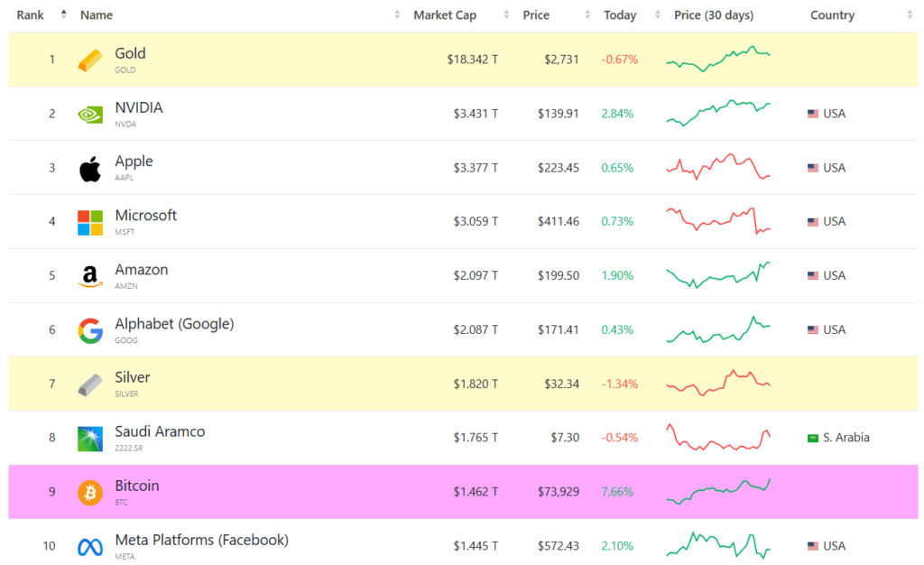Viewport: 924px width, 565px height.
Task: Click the Meta Platforms logo icon
Action: 90,547
